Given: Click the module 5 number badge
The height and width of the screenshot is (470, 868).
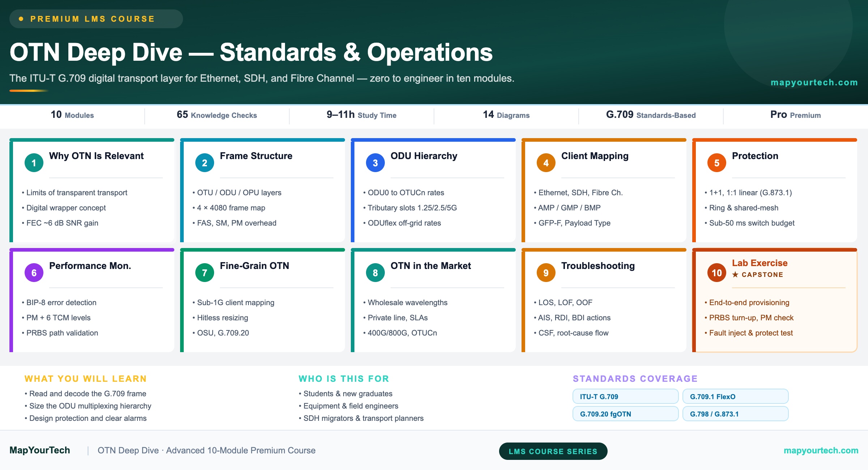Looking at the screenshot, I should pos(717,163).
